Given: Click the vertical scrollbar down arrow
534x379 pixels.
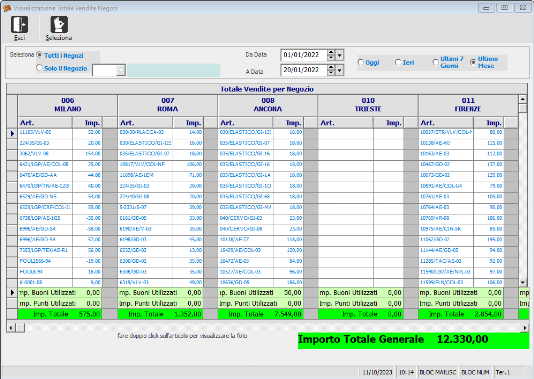Looking at the screenshot, I should [523, 282].
